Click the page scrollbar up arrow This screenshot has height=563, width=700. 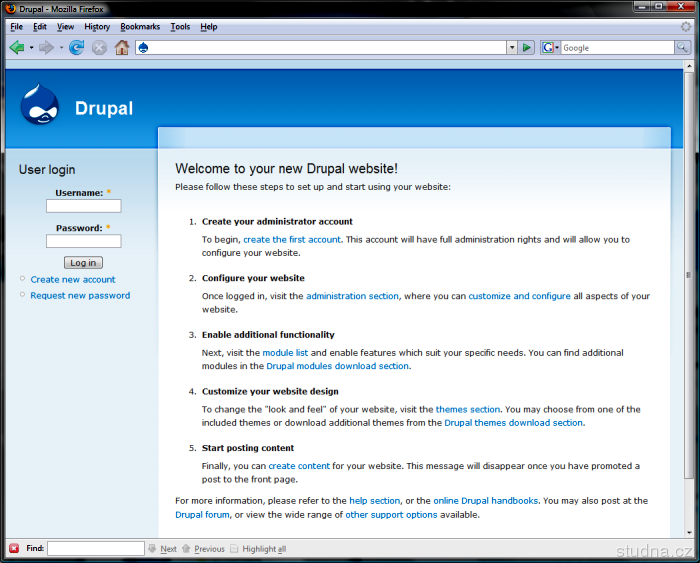689,66
